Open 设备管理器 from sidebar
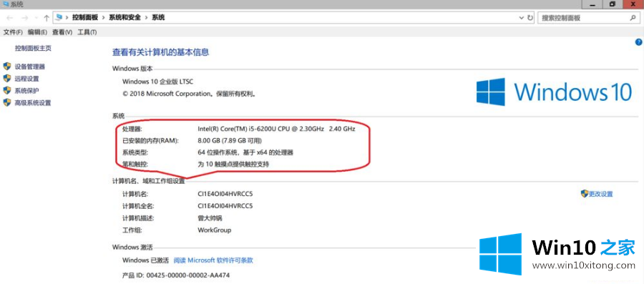The width and height of the screenshot is (644, 284). [29, 67]
